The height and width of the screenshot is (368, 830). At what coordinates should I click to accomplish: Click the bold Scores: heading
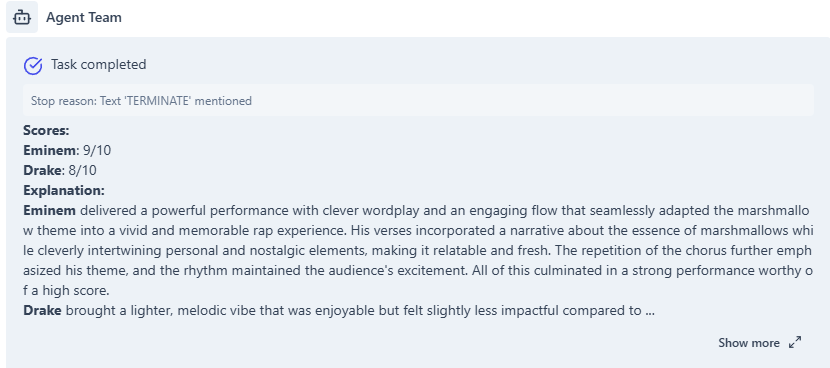47,130
